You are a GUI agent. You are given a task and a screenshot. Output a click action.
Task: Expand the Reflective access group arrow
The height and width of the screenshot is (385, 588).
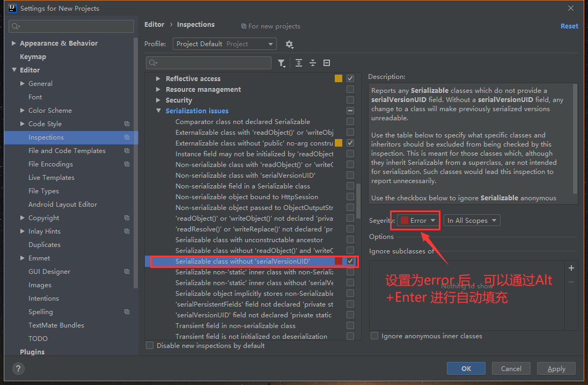[158, 78]
